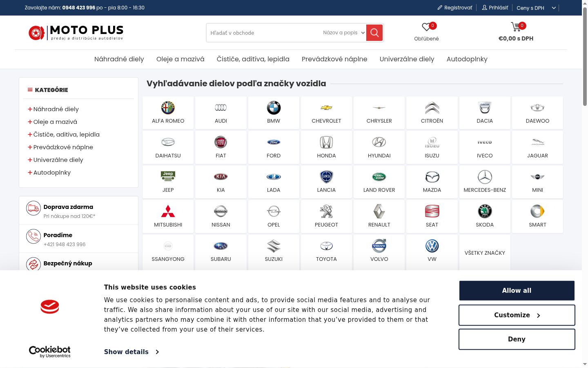The width and height of the screenshot is (588, 368).
Task: Click the Registrovať link
Action: click(455, 8)
